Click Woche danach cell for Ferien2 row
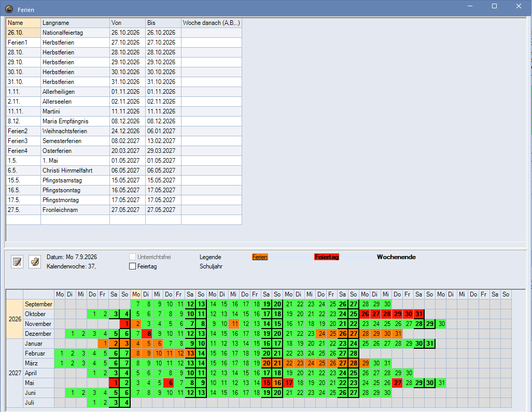The height and width of the screenshot is (412, 532). tap(212, 131)
